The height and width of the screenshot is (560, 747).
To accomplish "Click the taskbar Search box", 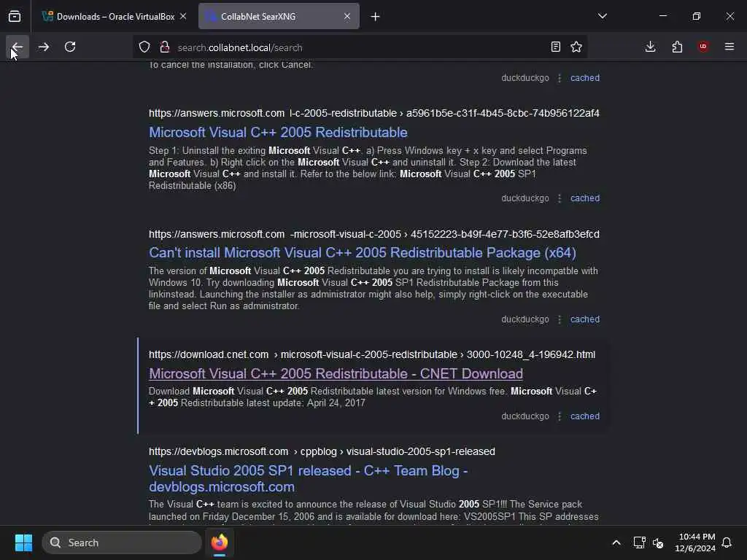I will tap(122, 542).
